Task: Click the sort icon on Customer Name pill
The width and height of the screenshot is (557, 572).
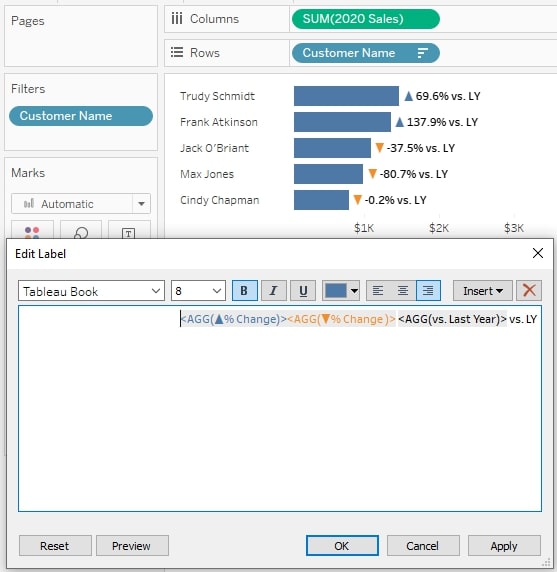Action: [422, 53]
